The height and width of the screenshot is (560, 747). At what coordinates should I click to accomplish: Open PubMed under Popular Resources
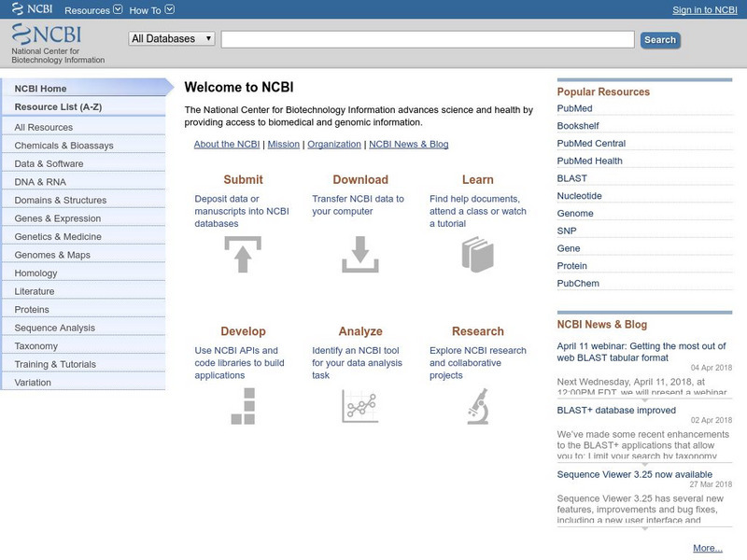pyautogui.click(x=577, y=108)
